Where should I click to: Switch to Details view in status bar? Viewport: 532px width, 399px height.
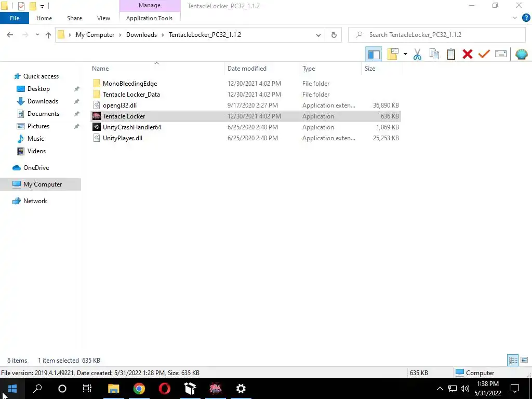click(x=513, y=360)
